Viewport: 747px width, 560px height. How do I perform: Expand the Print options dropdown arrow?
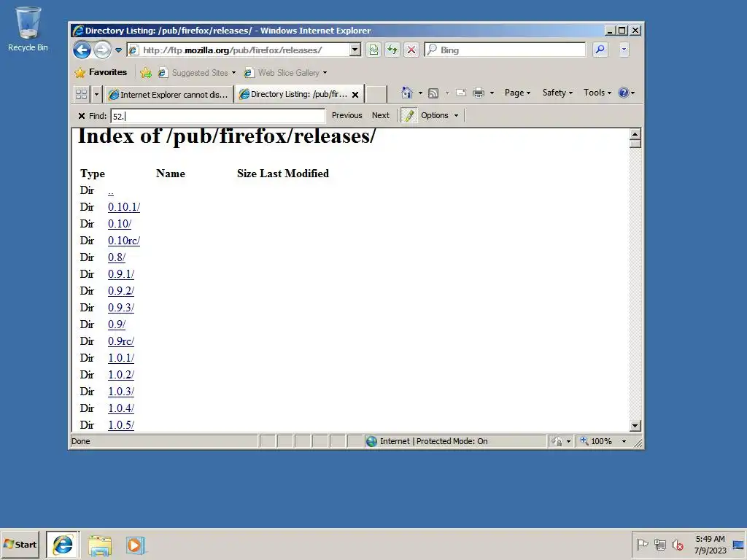tap(492, 93)
